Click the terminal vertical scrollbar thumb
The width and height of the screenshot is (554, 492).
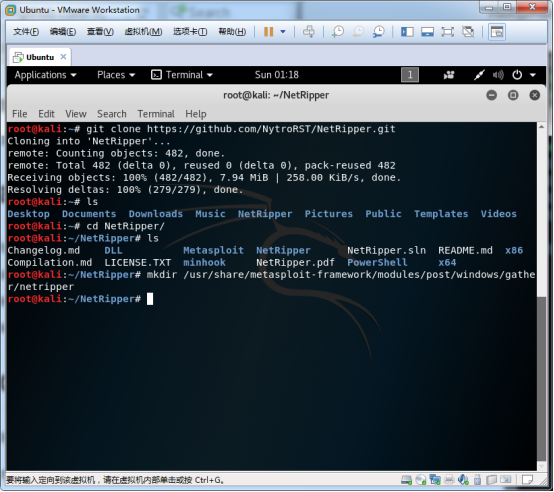click(541, 379)
